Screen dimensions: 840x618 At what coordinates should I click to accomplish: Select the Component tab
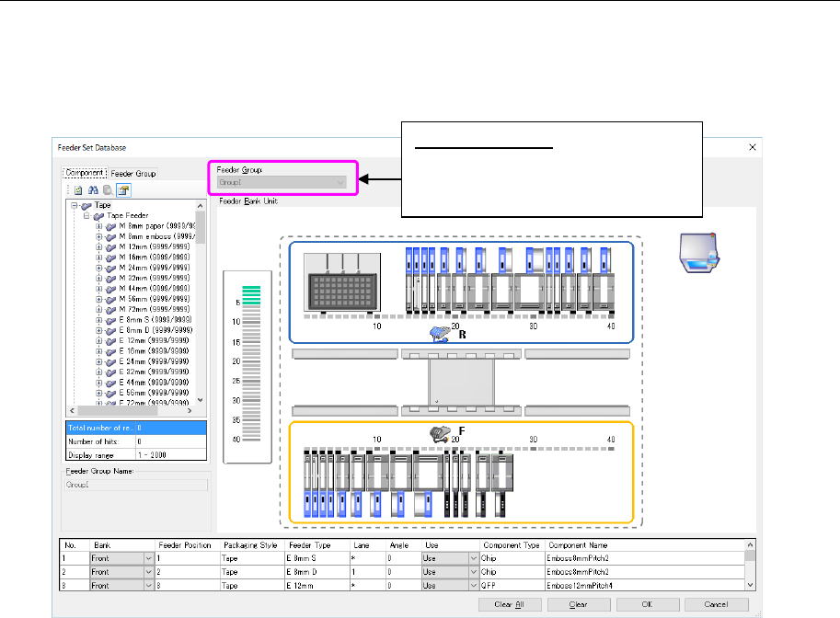point(84,173)
